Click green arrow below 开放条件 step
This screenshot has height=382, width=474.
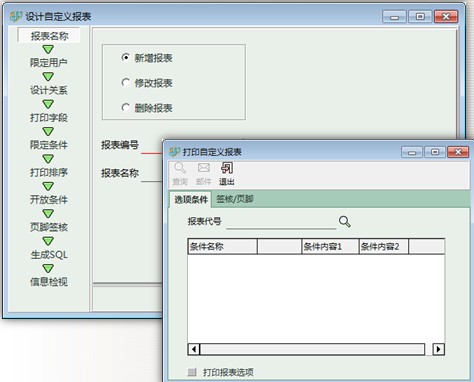(48, 213)
